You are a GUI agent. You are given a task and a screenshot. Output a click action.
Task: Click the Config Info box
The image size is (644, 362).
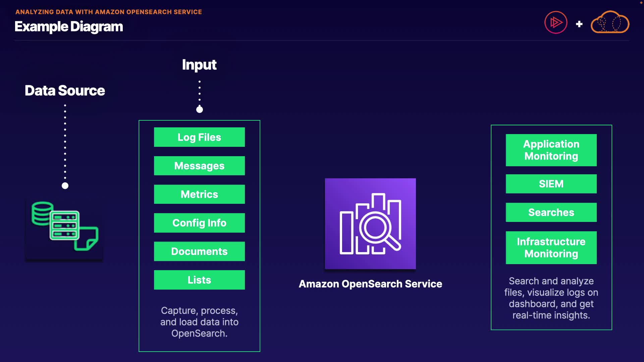click(x=199, y=223)
